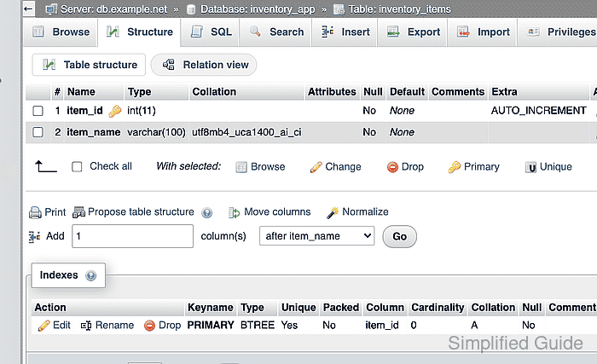Open the Search tab

pos(276,32)
